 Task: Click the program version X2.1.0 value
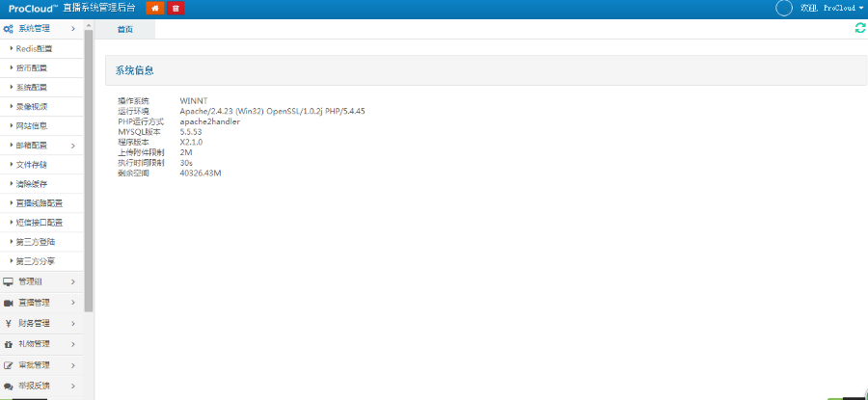pyautogui.click(x=191, y=143)
